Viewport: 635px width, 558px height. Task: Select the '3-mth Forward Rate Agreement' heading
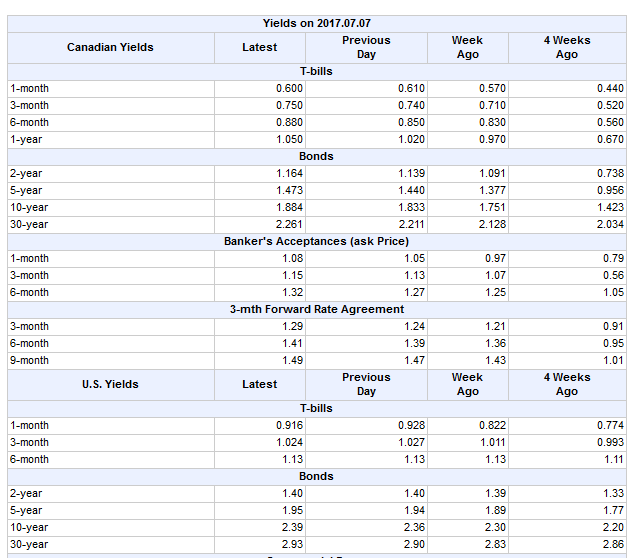(x=316, y=309)
